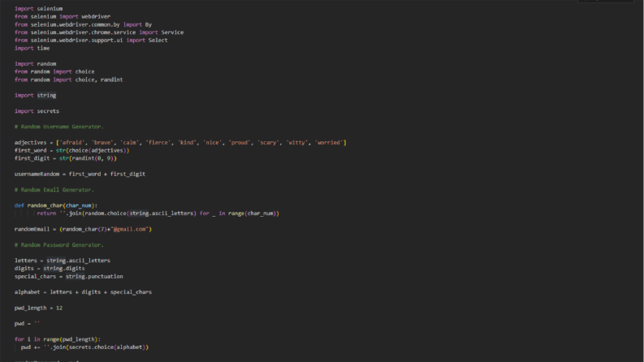Image resolution: width=644 pixels, height=362 pixels.
Task: Click the 'scary' string in the list
Action: point(268,142)
